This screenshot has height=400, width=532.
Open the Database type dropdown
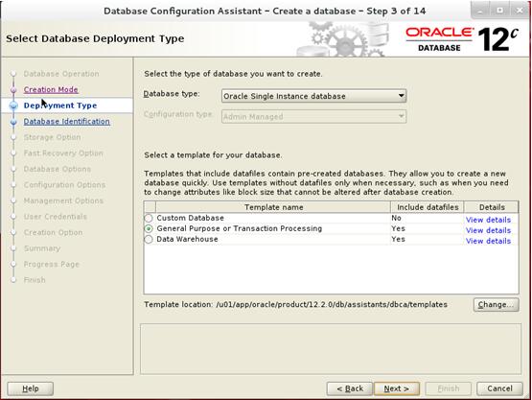(x=313, y=96)
